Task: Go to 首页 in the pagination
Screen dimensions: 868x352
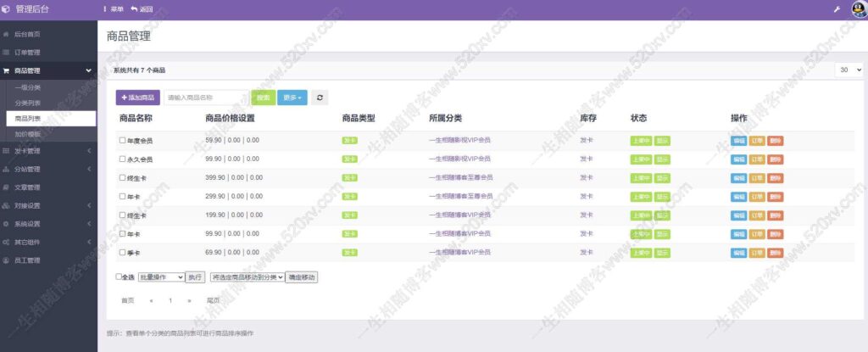Action: (128, 300)
